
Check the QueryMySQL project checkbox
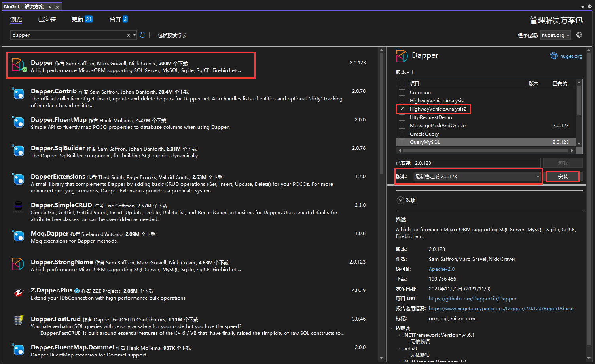tap(402, 142)
